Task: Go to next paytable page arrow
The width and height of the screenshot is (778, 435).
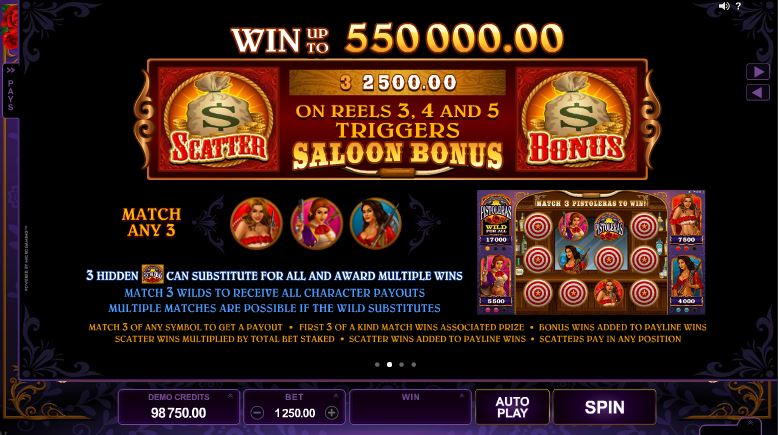Action: [x=758, y=72]
